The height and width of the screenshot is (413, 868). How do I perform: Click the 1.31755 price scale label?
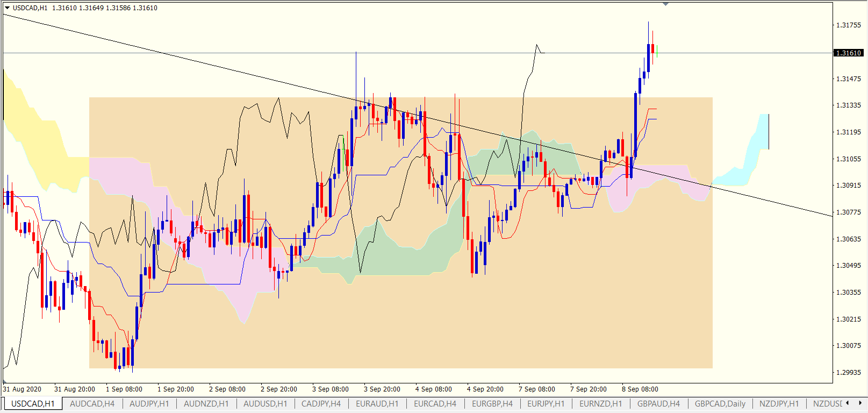tap(848, 25)
